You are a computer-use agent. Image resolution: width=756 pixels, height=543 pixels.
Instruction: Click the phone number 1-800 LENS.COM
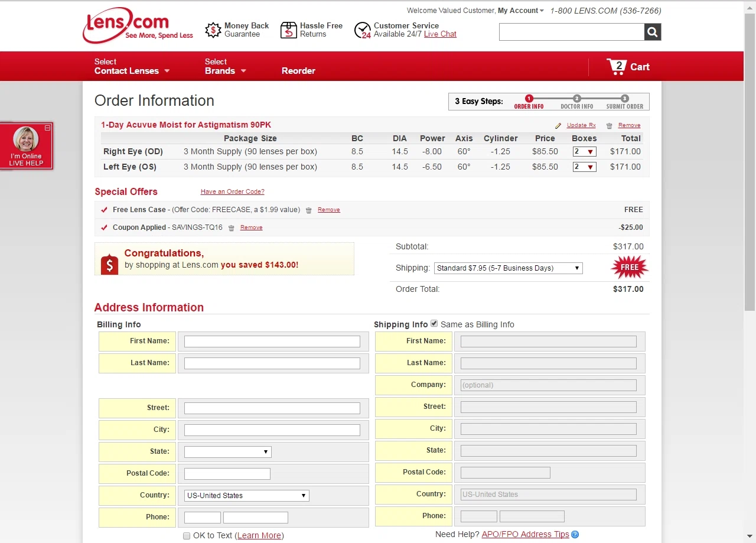pyautogui.click(x=605, y=11)
